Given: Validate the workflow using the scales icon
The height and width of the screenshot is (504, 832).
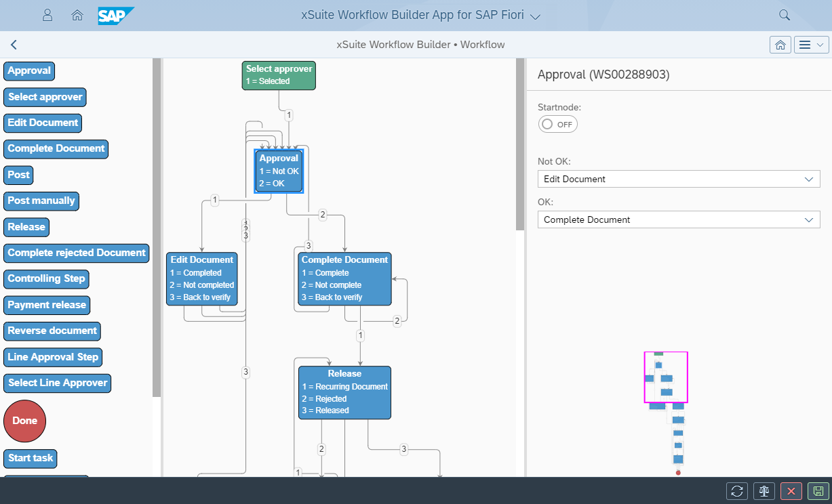Looking at the screenshot, I should [764, 491].
